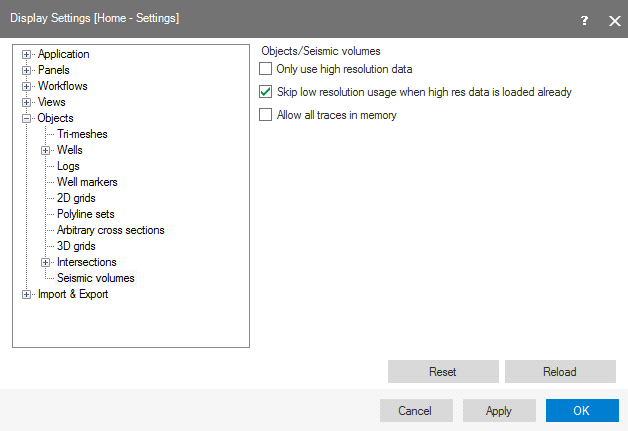Expand the Intersections tree node
The width and height of the screenshot is (628, 431).
46,262
